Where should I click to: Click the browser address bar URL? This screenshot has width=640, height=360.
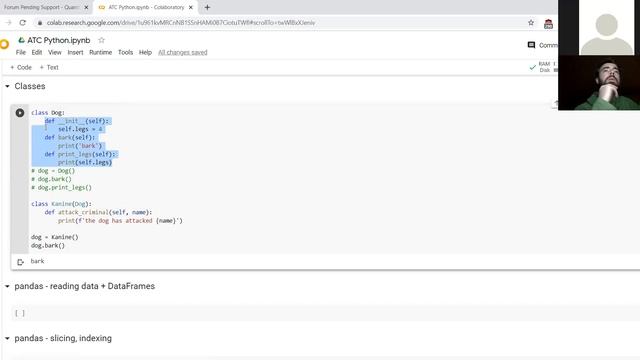[181, 23]
